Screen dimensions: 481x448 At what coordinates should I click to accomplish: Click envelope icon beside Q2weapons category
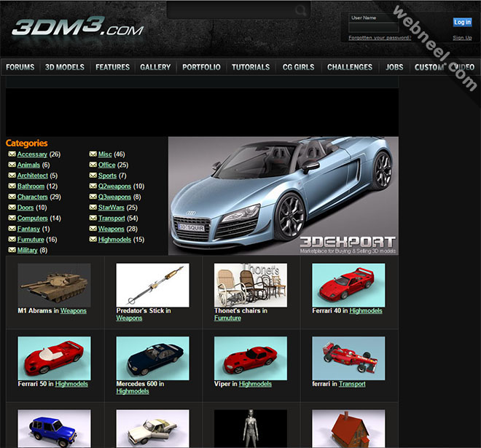coord(93,186)
